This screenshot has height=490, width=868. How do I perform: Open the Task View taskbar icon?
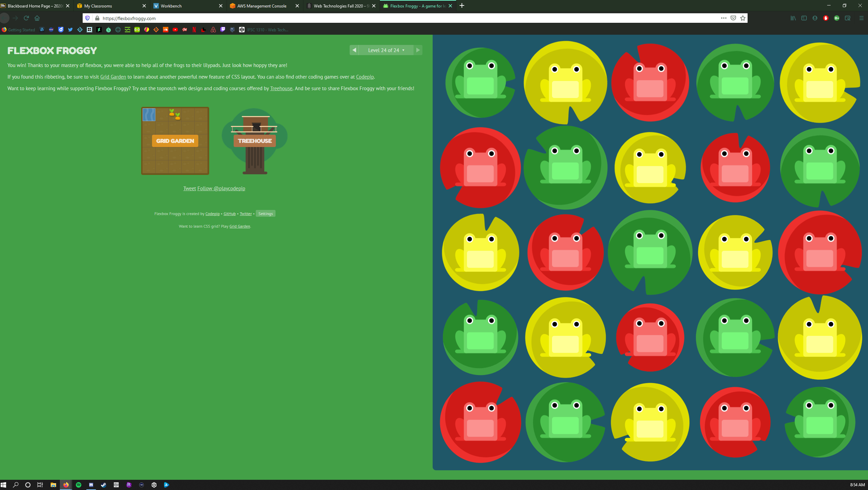[40, 485]
